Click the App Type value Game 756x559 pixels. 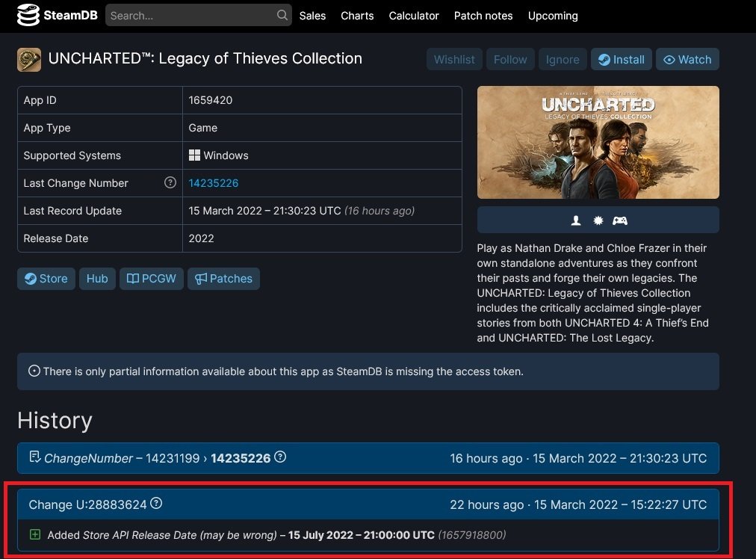(202, 128)
